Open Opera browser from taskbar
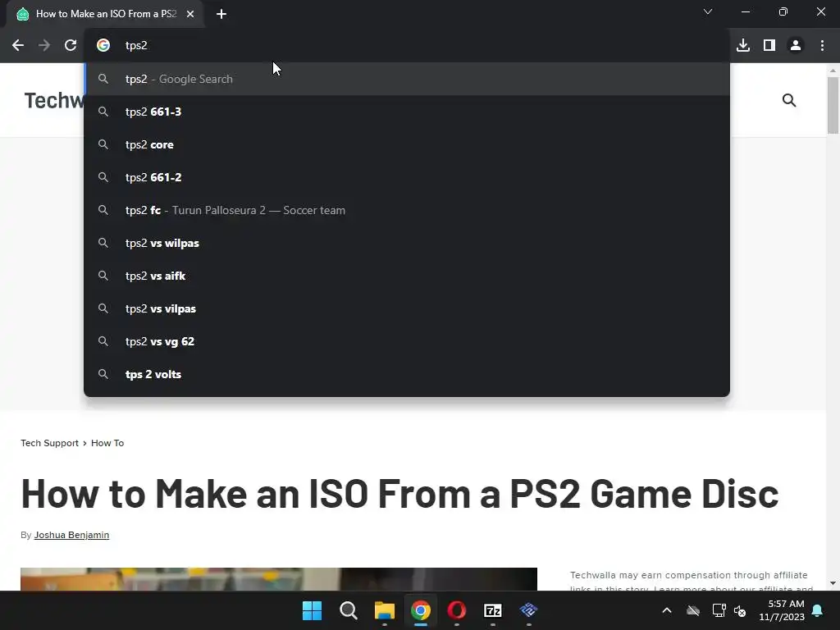 tap(456, 610)
